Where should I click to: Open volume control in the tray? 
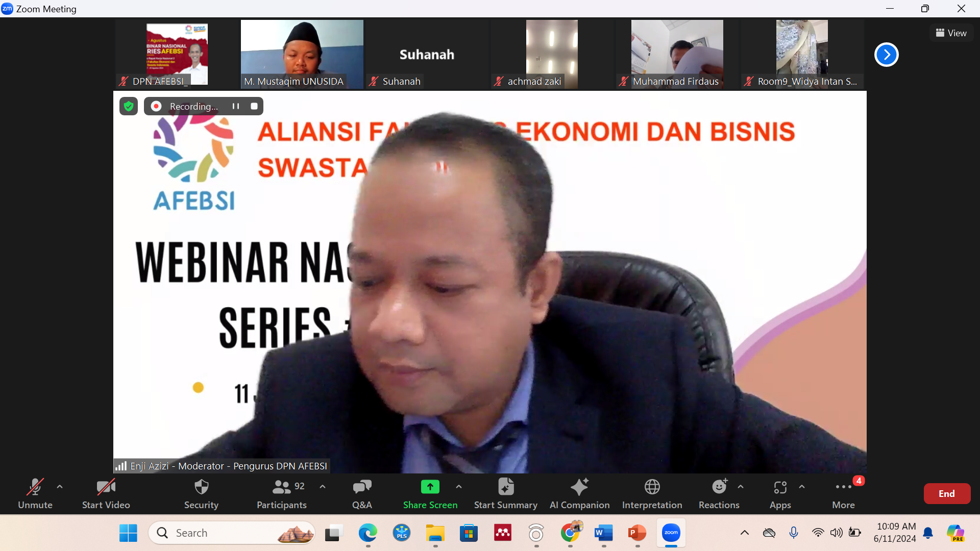pyautogui.click(x=836, y=533)
